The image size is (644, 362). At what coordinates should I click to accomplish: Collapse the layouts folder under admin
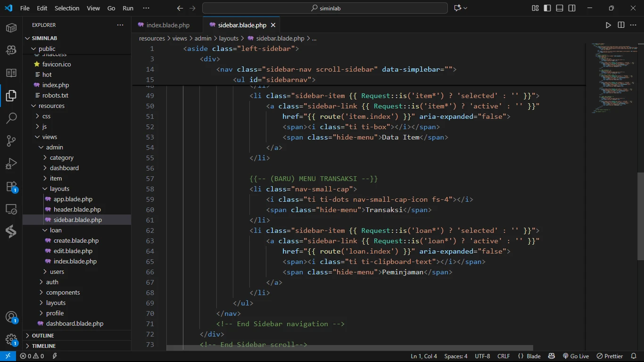(x=59, y=189)
